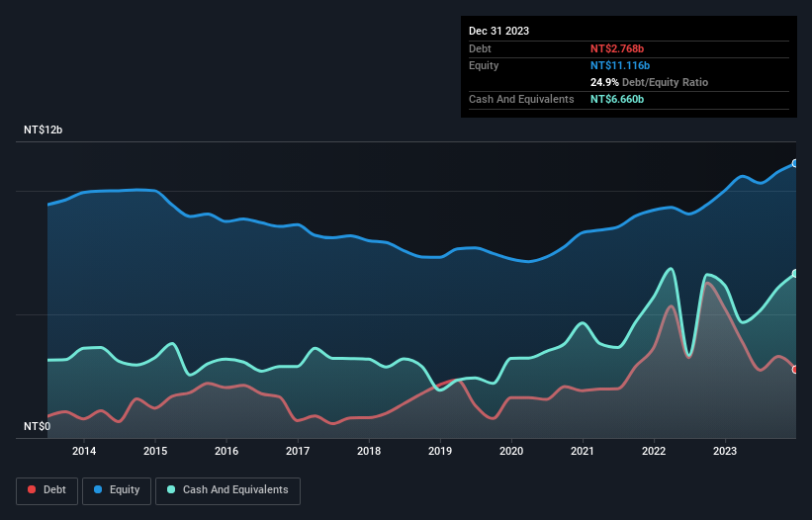Viewport: 812px width, 520px height.
Task: Click the NT$12b y-axis label
Action: click(x=43, y=130)
